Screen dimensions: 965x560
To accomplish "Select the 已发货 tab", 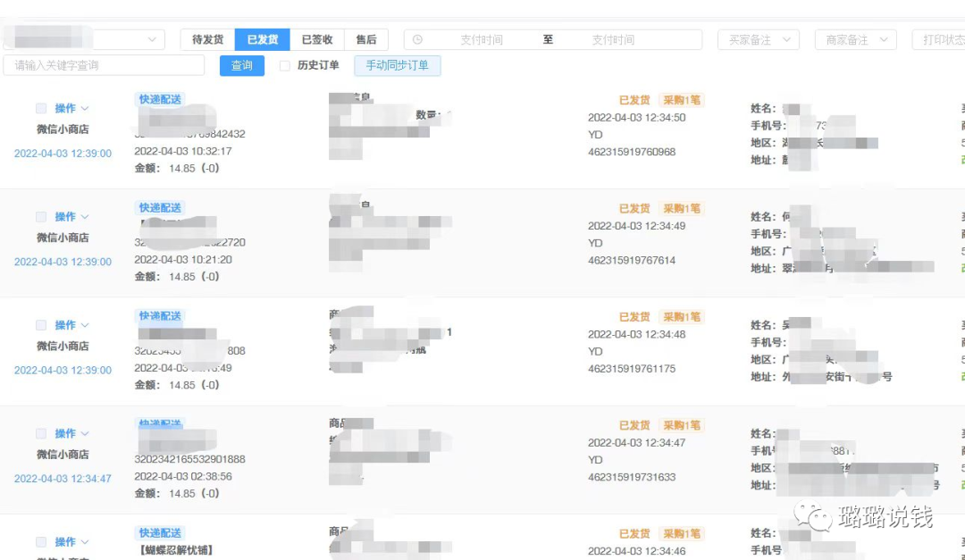I will [x=262, y=39].
